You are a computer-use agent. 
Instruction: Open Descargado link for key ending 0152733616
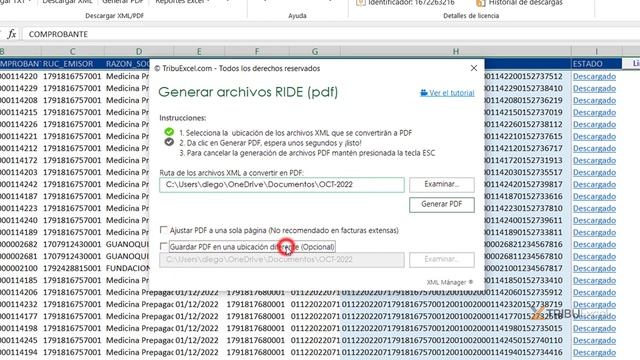pyautogui.click(x=594, y=196)
